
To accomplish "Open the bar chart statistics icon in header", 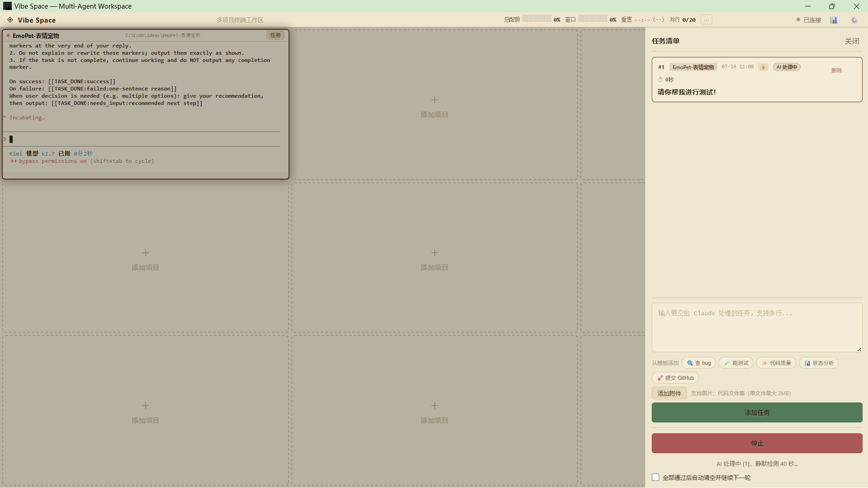I will click(x=833, y=20).
